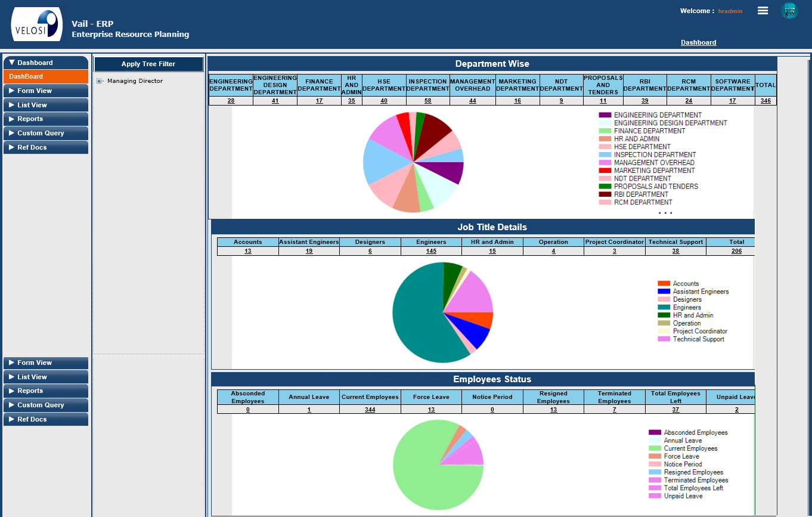Click the teal Engineers legend swatch

point(664,308)
